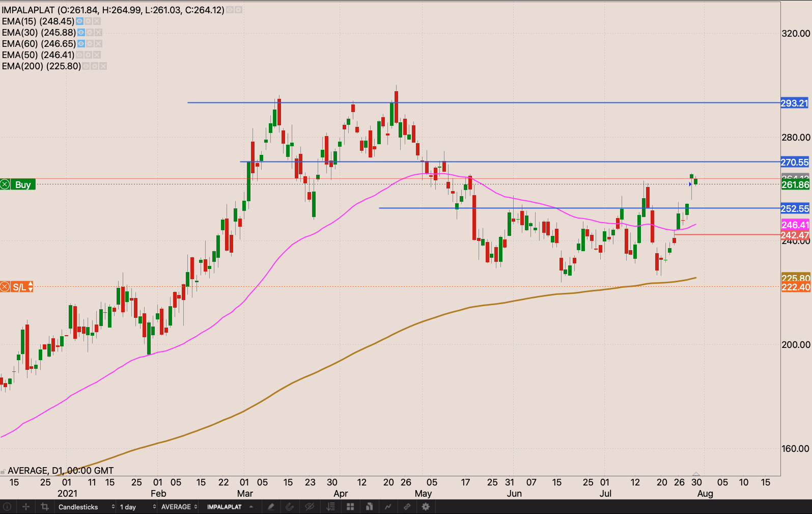812x514 pixels.
Task: Cancel the Buy order with X icon
Action: click(x=5, y=184)
